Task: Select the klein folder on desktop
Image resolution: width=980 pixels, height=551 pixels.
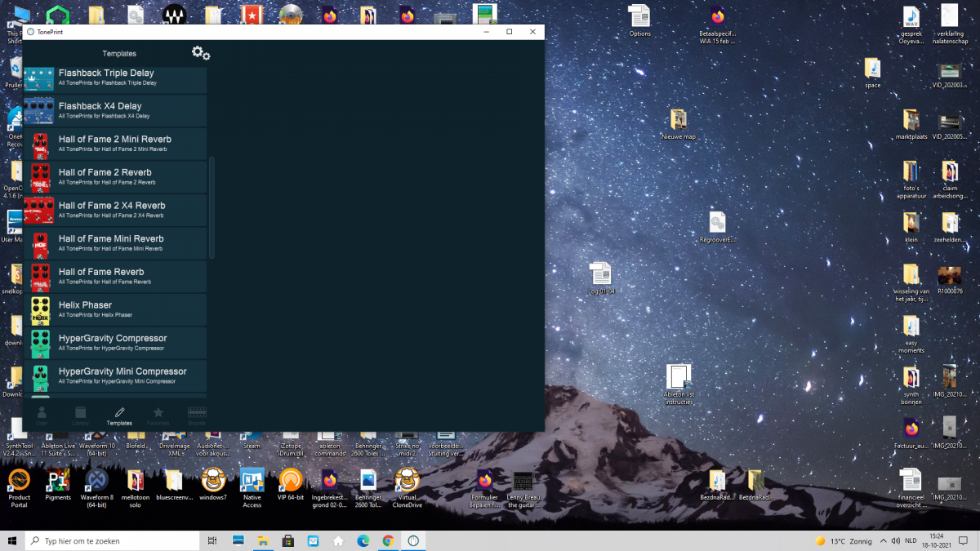Action: 911,227
